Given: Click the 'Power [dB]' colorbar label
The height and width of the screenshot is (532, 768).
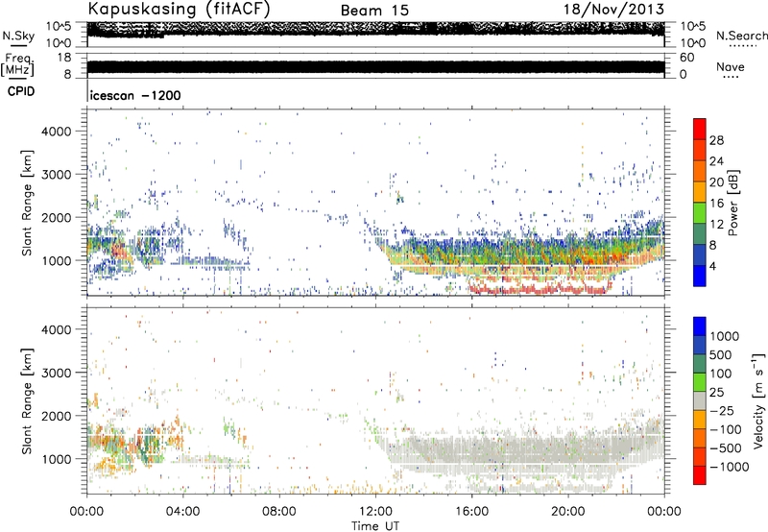Looking at the screenshot, I should point(732,203).
